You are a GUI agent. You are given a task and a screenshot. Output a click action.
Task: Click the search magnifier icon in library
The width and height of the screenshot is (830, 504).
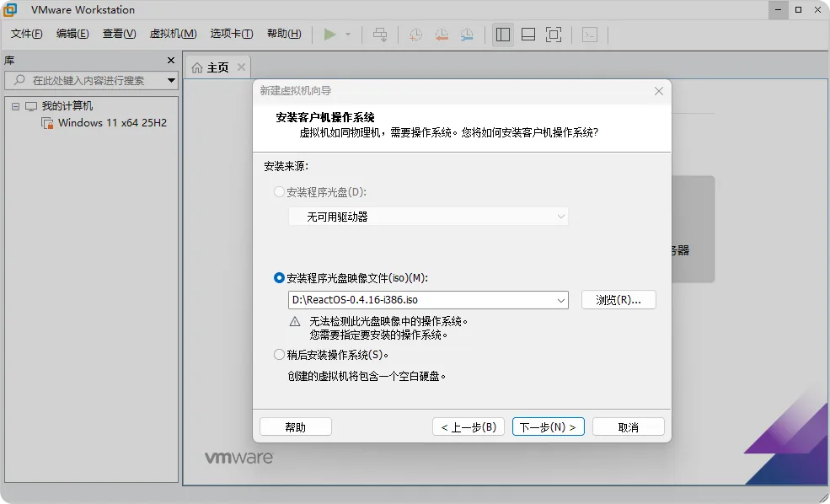coord(19,80)
